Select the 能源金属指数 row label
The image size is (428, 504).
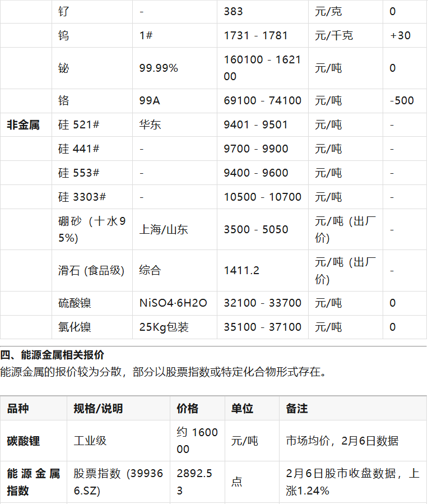pyautogui.click(x=33, y=482)
